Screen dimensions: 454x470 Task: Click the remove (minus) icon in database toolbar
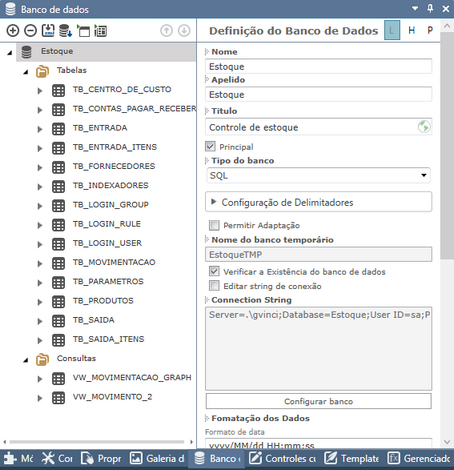pos(30,31)
